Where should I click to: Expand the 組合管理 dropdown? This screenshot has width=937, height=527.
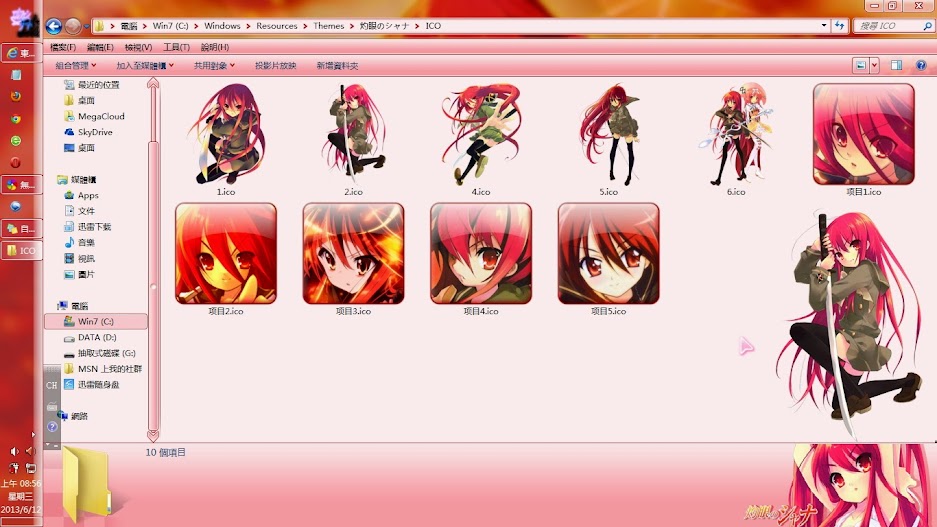[75, 66]
